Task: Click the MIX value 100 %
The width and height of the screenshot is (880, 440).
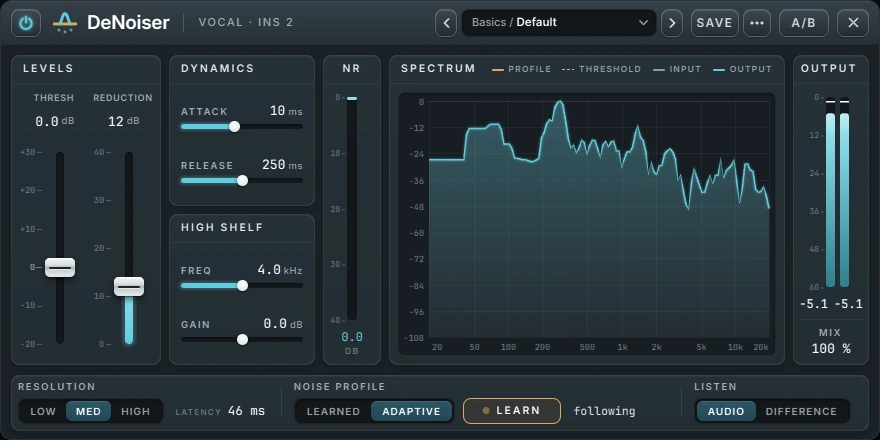Action: pos(831,349)
